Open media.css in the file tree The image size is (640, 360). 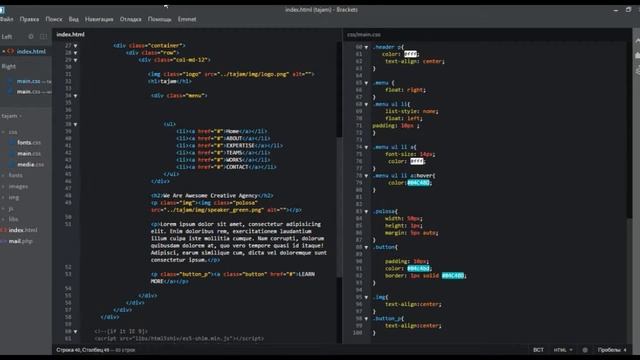(31, 164)
